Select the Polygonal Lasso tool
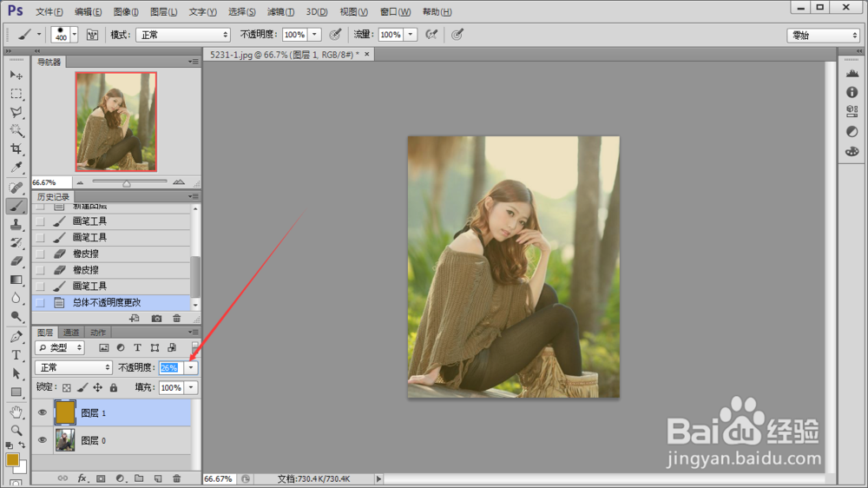 [x=16, y=112]
